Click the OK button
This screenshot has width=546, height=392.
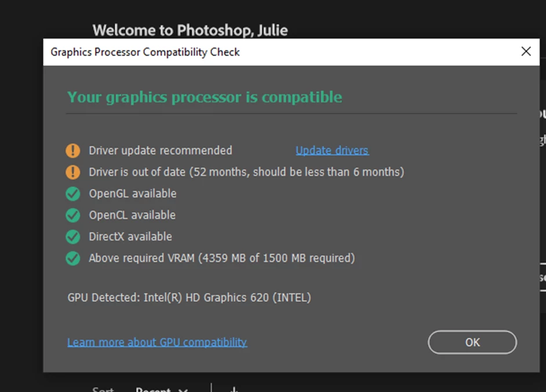point(472,342)
